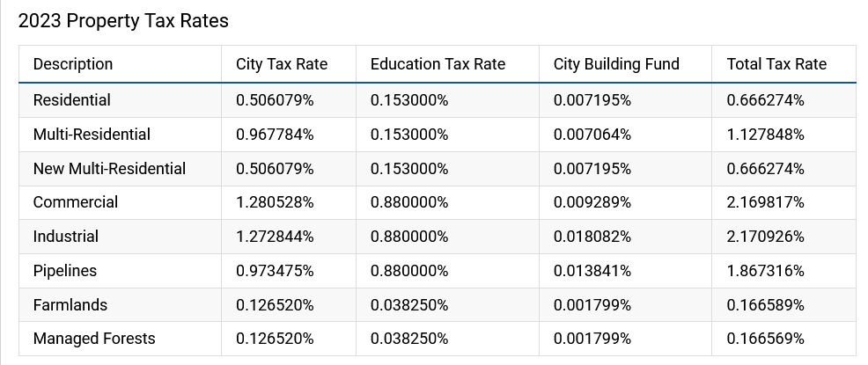Click the City Building Fund header
The height and width of the screenshot is (365, 868).
point(616,64)
